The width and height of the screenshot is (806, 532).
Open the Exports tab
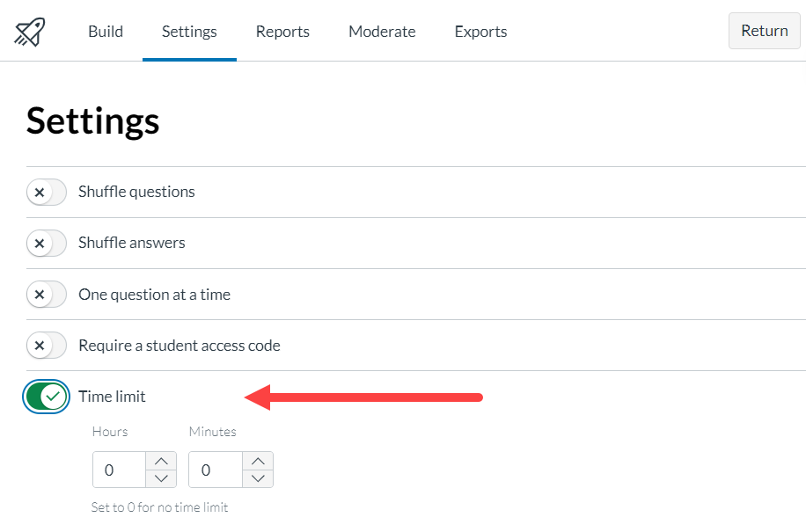[480, 32]
